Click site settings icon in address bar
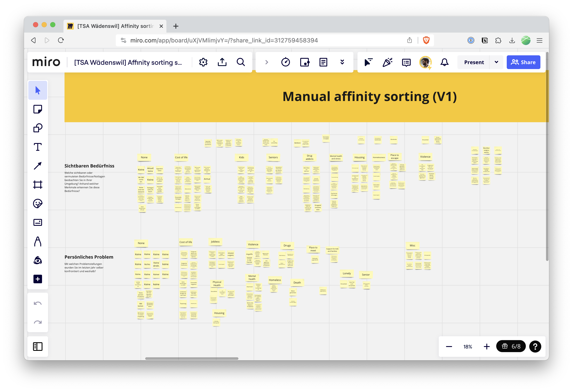 click(x=123, y=40)
